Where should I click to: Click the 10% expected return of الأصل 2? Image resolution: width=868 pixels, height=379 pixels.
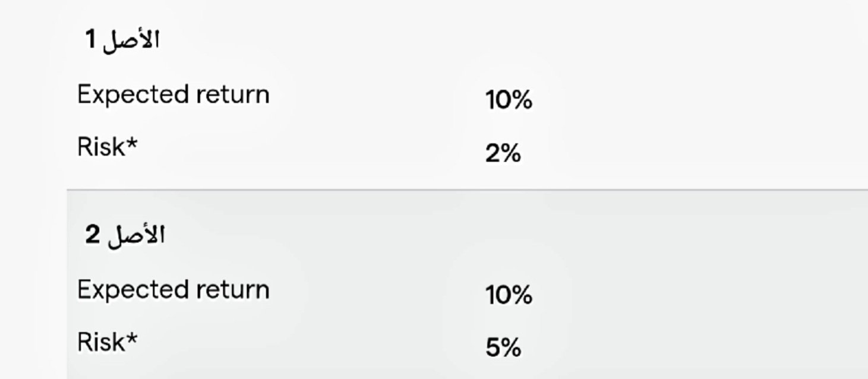509,295
